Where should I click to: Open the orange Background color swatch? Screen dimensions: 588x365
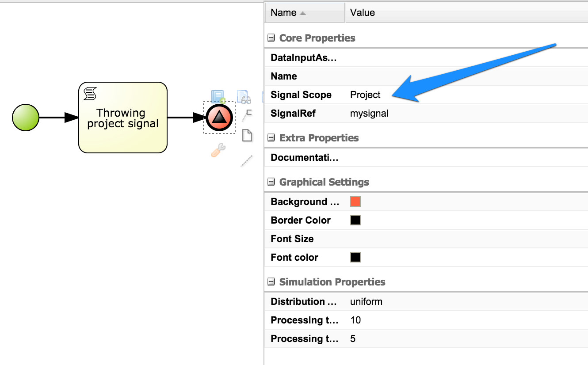coord(355,202)
